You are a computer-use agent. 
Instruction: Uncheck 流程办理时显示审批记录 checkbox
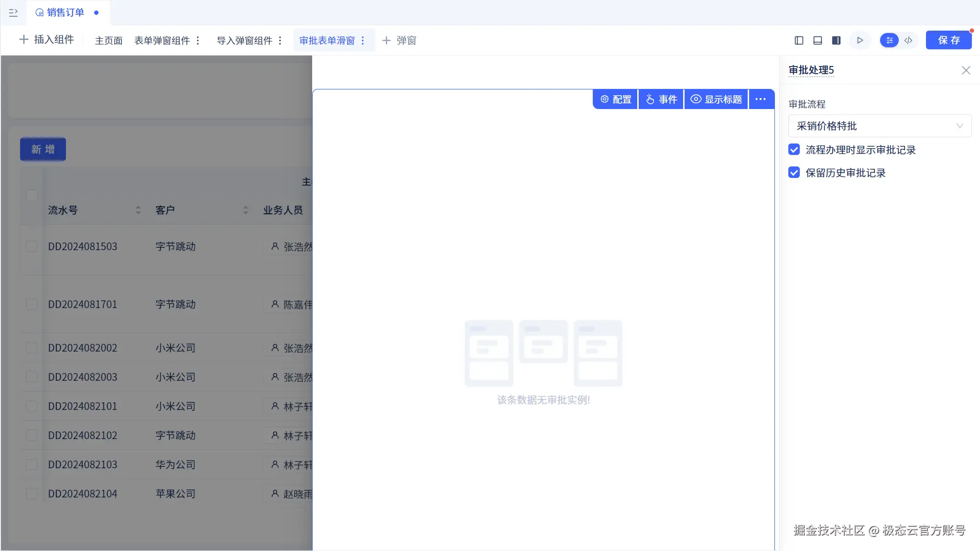[794, 150]
